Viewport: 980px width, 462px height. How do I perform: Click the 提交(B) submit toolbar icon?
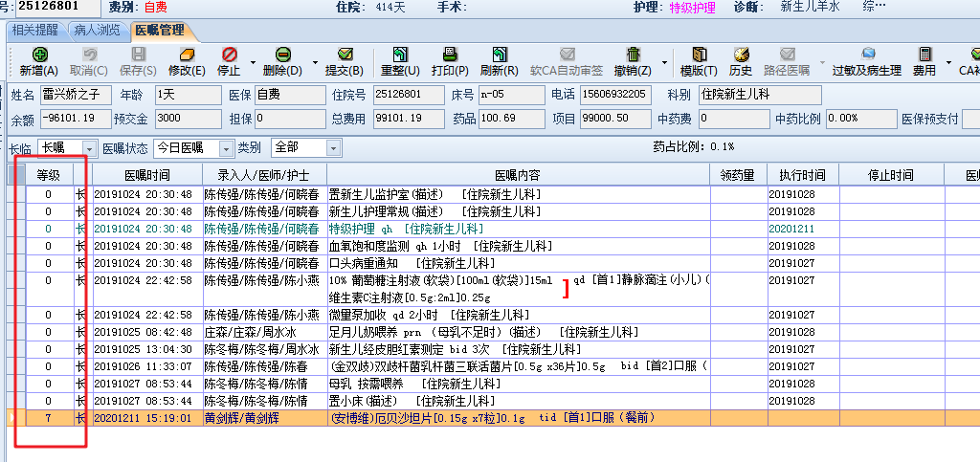point(345,55)
